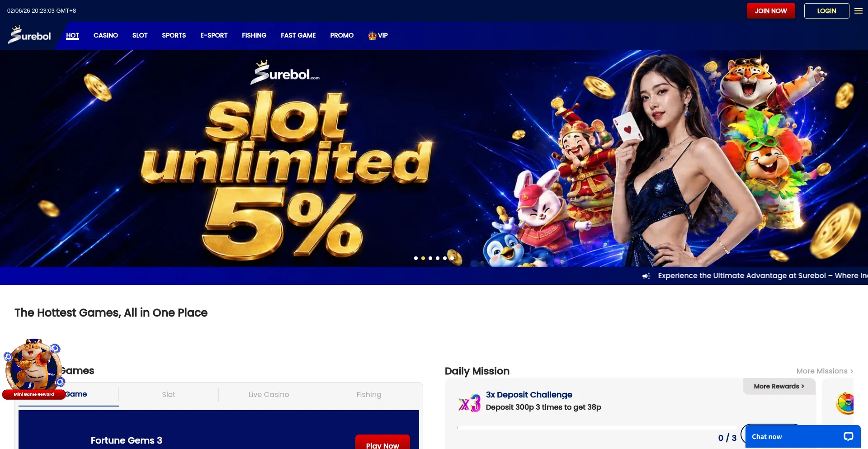Click the Fortune Gems 3 game title
The height and width of the screenshot is (449, 868).
127,440
